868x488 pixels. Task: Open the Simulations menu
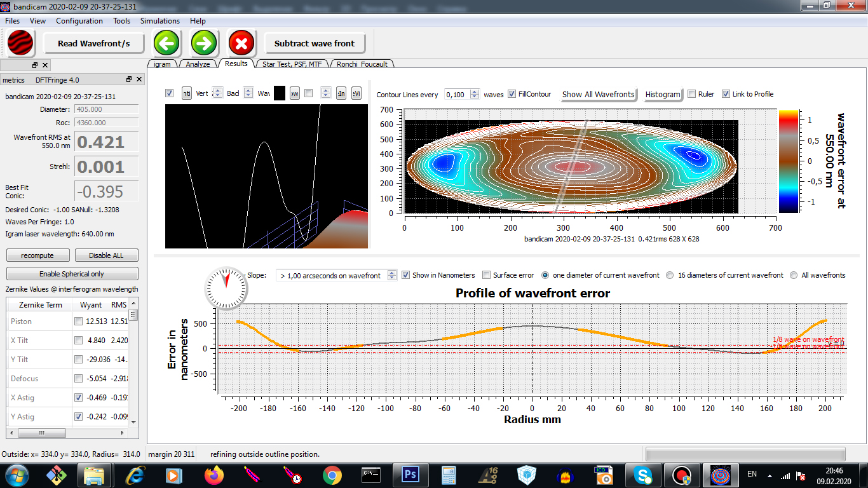[160, 21]
